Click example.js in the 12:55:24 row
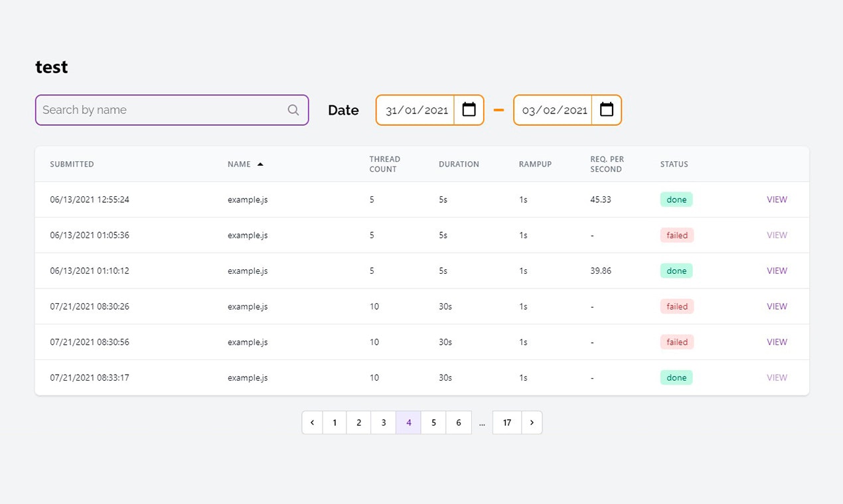843x504 pixels. pyautogui.click(x=248, y=200)
